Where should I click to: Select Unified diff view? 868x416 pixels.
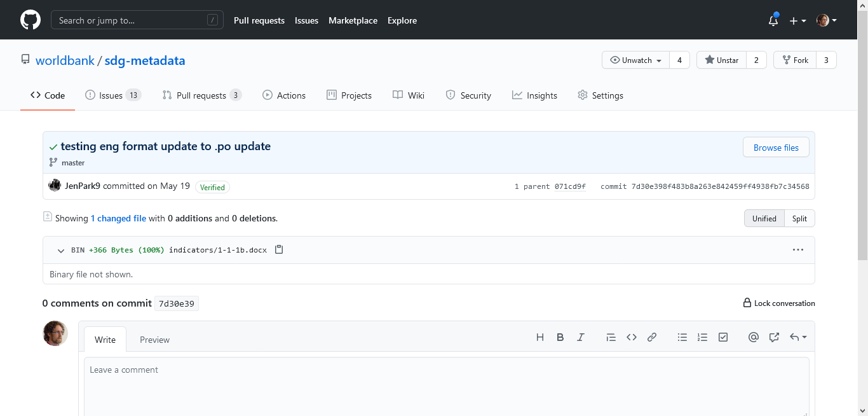click(x=764, y=218)
